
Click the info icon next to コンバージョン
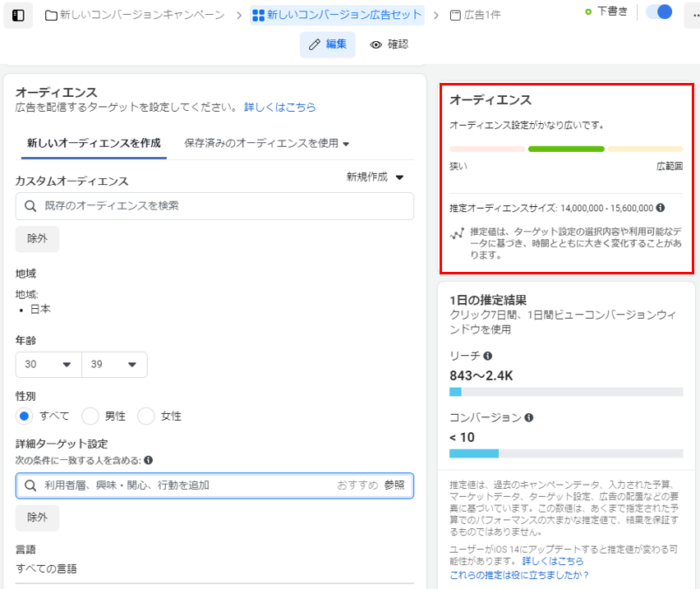tap(528, 417)
